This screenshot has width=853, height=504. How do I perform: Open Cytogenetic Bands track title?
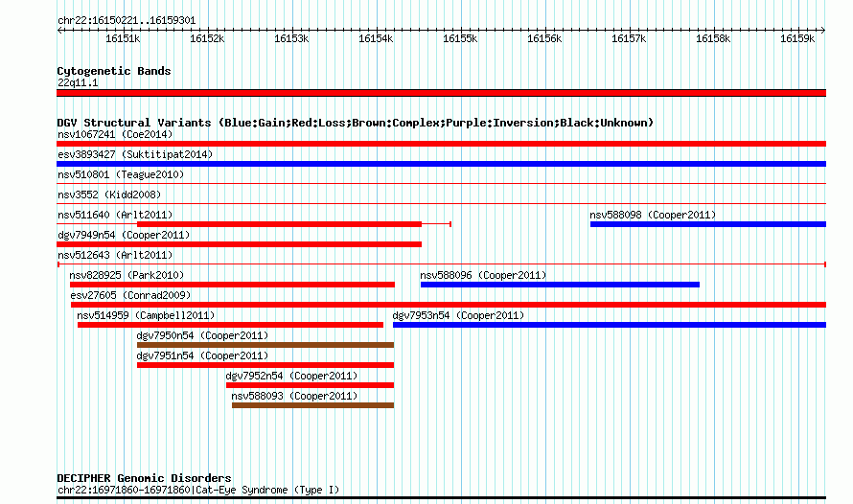[114, 71]
